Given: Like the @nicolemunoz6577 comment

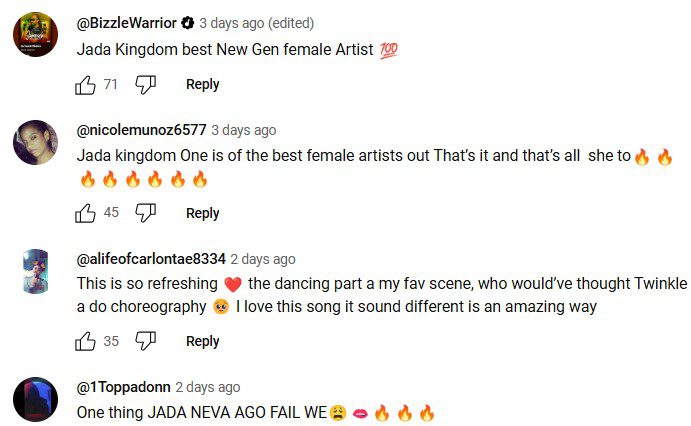Looking at the screenshot, I should 86,213.
